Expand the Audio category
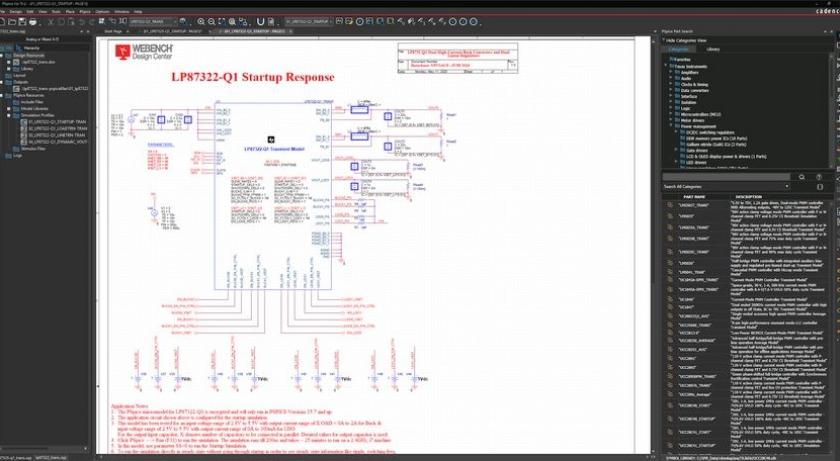Screen dimensions: 840x461 671,78
